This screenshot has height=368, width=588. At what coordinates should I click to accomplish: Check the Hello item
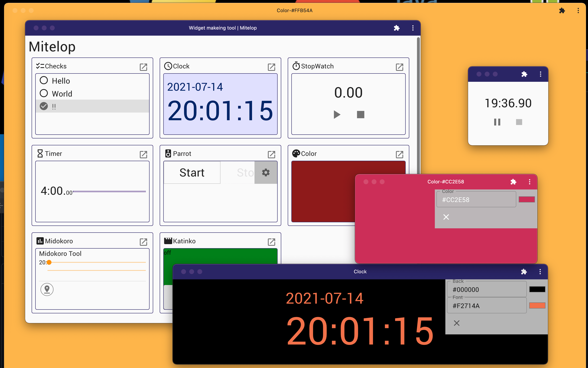point(44,80)
